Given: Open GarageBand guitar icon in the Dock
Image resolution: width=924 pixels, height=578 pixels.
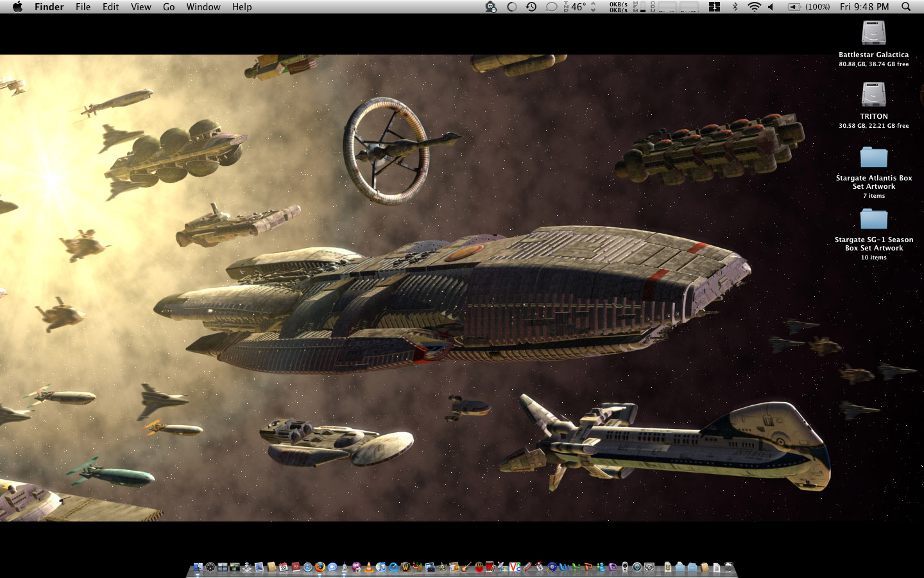Looking at the screenshot, I should click(466, 567).
